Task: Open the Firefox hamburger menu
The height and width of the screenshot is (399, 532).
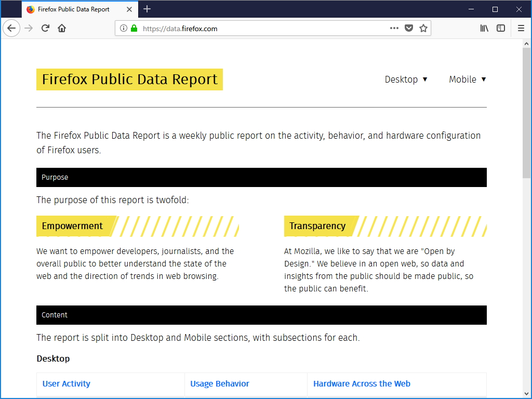Action: click(x=521, y=28)
